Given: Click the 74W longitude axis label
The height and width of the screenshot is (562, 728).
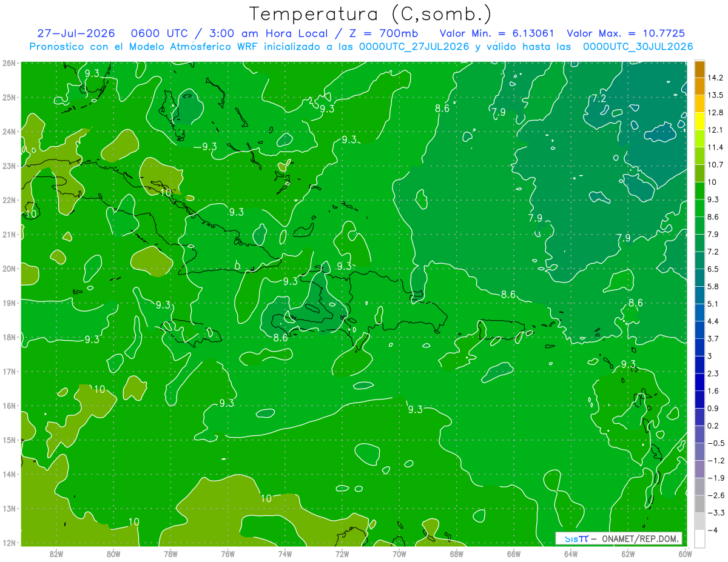Looking at the screenshot, I should pos(285,553).
